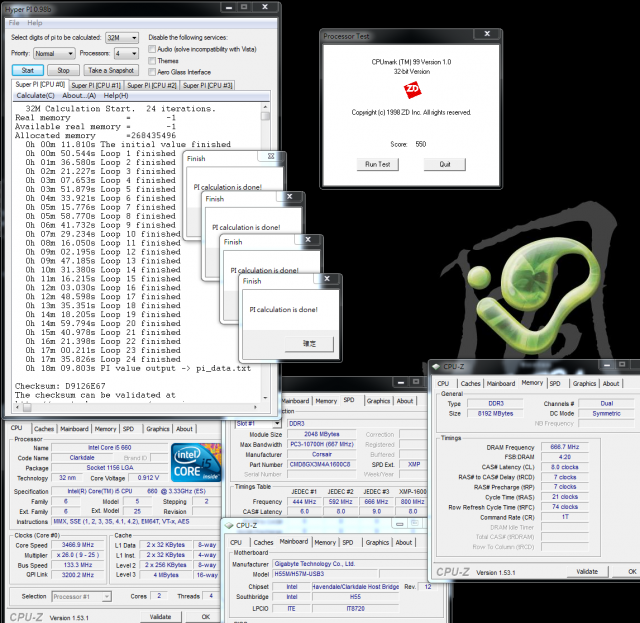Open the About...(A) menu
Screen dimensions: 640x623
click(79, 96)
